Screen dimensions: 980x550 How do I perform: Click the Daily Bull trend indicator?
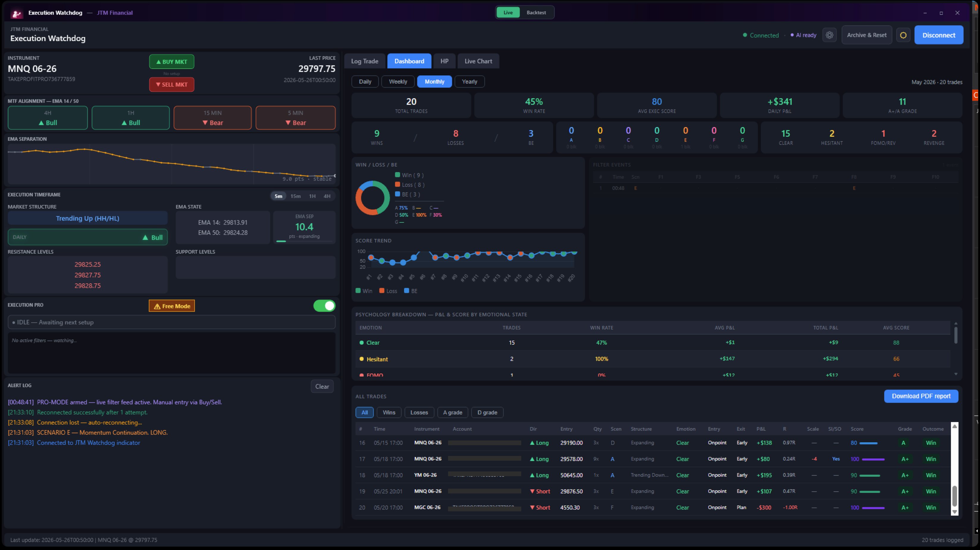tap(87, 237)
